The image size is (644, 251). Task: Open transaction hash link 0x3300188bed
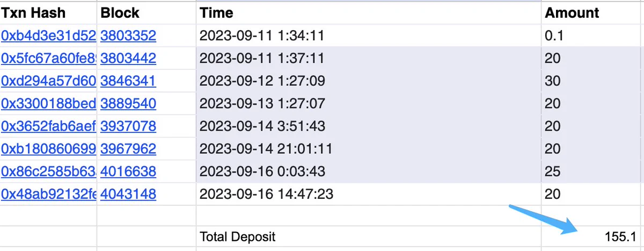48,104
